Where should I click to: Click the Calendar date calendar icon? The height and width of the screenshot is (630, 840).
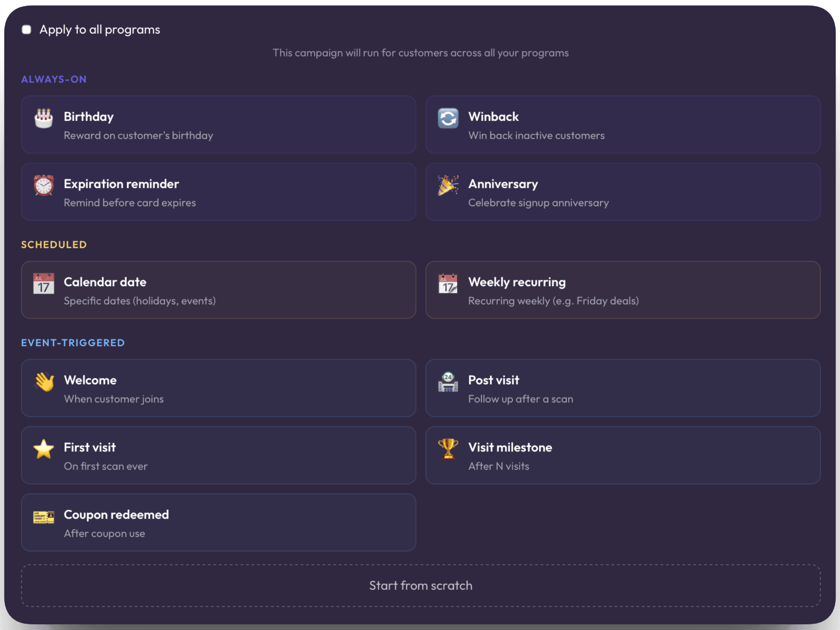(44, 283)
